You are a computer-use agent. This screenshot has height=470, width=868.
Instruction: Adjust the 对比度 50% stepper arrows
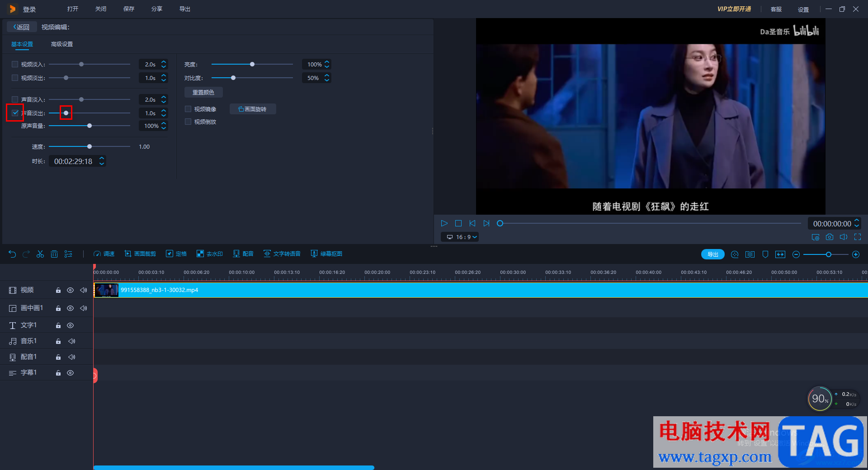[327, 78]
